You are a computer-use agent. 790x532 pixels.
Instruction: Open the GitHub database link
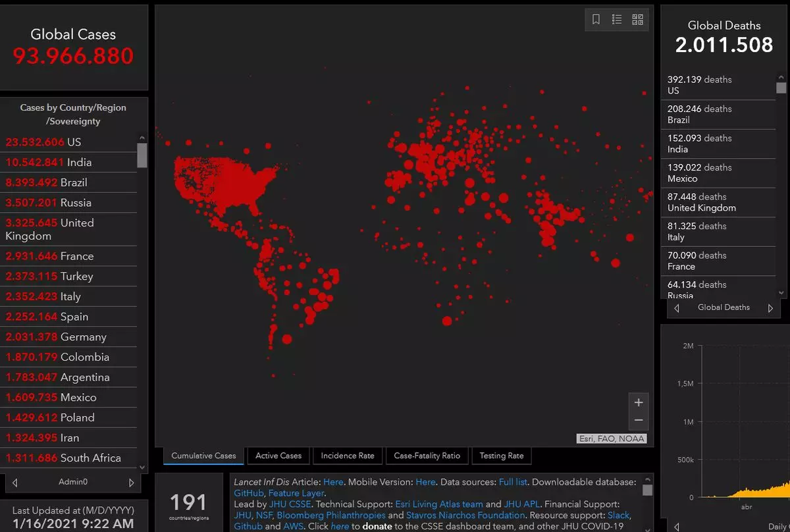point(249,493)
